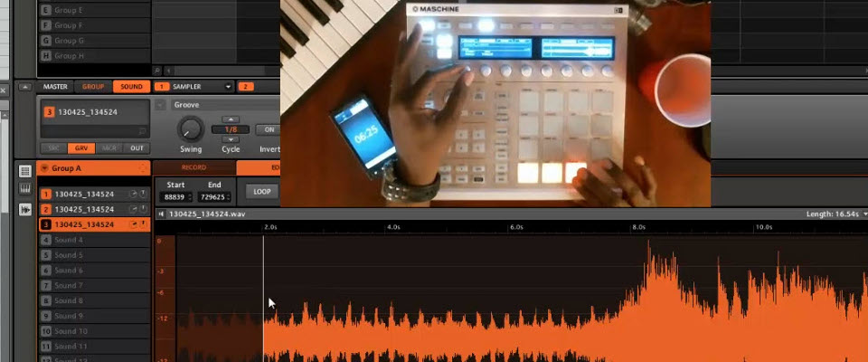
Task: Click second round icon in sound 1 row
Action: 143,194
